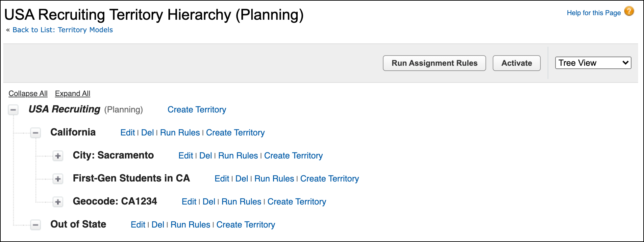Expand the City: Sacramento node
This screenshot has width=644, height=242.
(58, 156)
